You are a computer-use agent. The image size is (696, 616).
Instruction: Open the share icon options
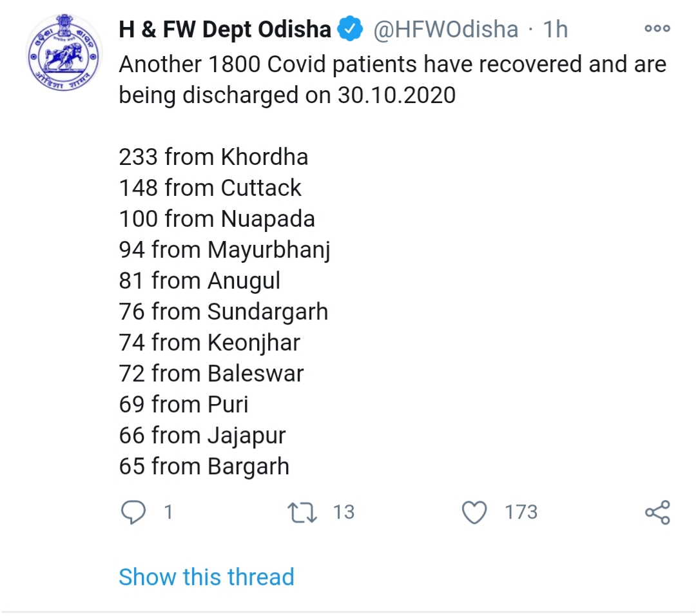[657, 512]
